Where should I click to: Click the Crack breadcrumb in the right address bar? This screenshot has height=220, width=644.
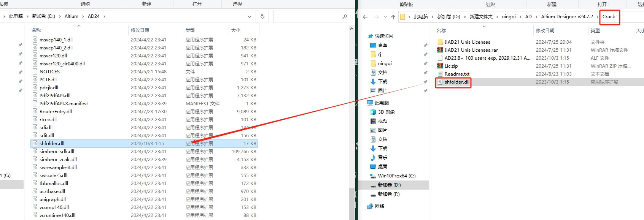tap(609, 17)
